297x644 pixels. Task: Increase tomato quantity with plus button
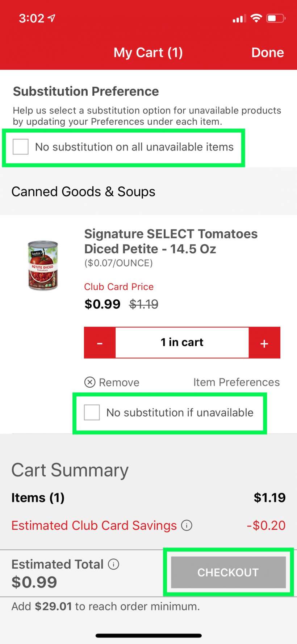pos(264,343)
